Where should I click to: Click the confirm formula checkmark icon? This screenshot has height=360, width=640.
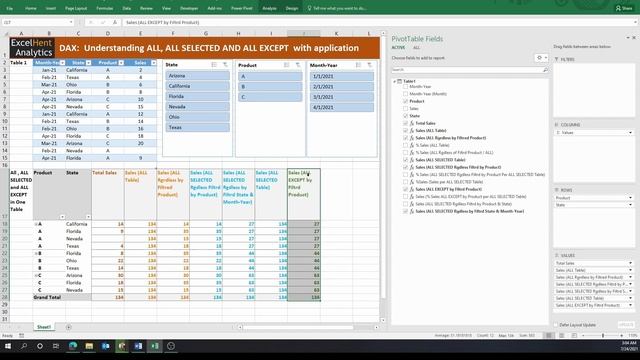pyautogui.click(x=102, y=22)
